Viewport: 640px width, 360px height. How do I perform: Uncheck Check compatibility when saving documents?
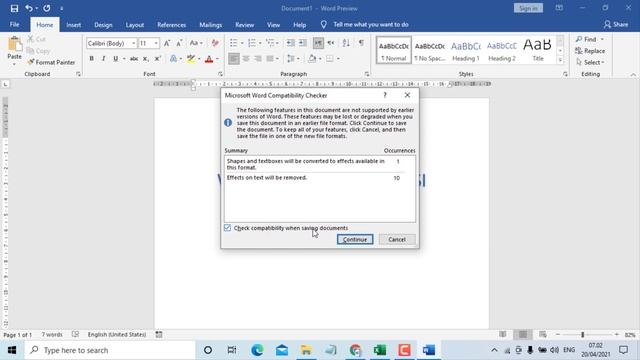tap(227, 228)
